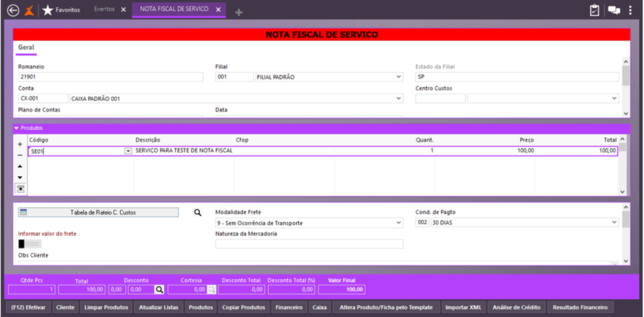Click the Valor Final field
Screen dimensions: 644x317
coord(342,290)
